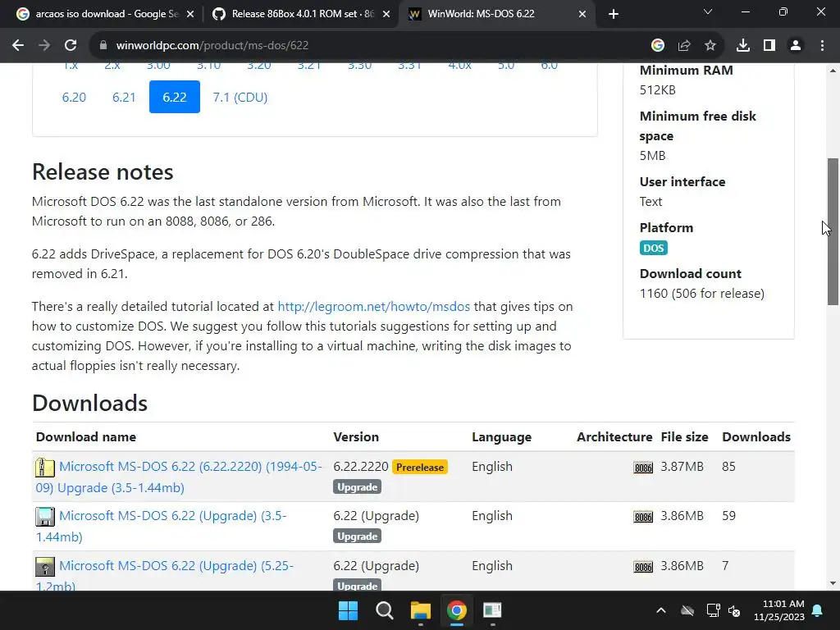Open the legroom.net/howto/msdos tutorial link
Viewport: 840px width, 630px height.
(373, 307)
